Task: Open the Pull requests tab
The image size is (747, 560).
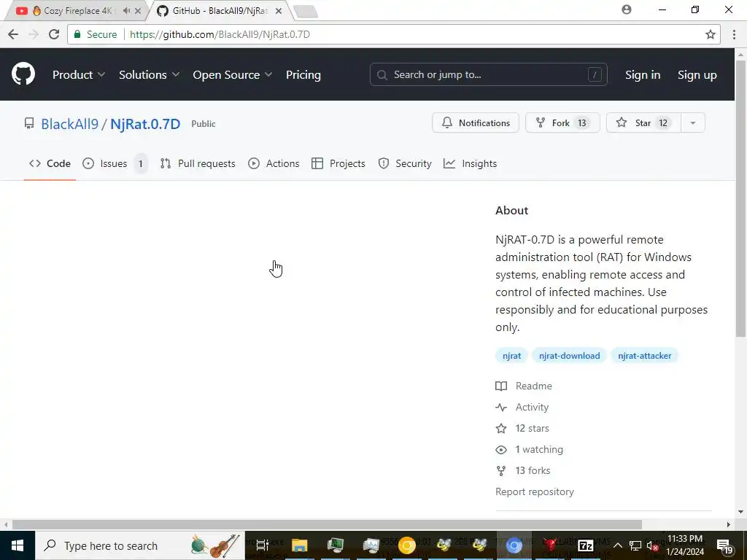Action: [198, 163]
